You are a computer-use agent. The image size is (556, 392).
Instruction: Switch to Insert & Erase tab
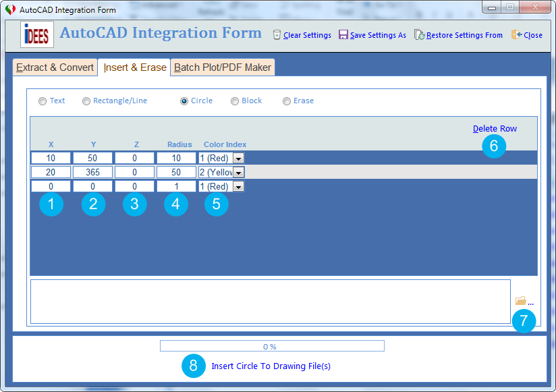coord(135,67)
